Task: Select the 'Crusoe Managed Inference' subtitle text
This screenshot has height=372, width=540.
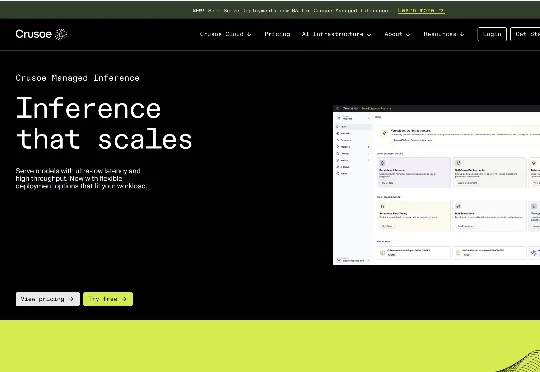Action: pos(77,78)
